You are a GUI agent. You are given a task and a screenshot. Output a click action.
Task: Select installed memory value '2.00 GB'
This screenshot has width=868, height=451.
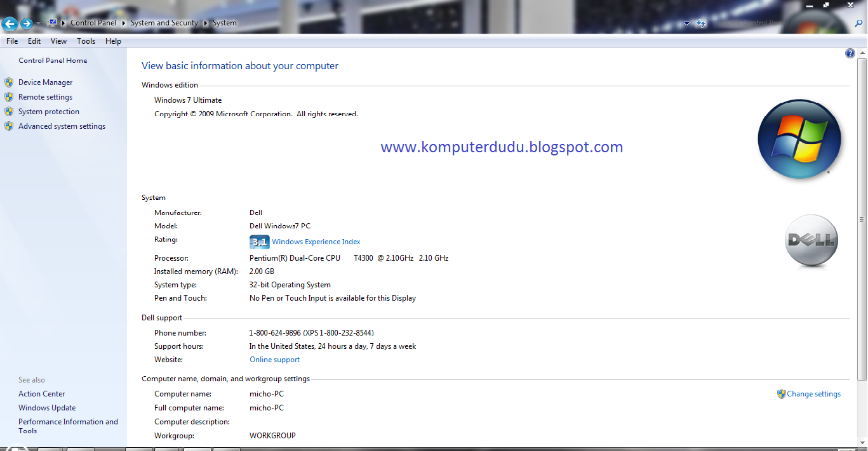(262, 271)
